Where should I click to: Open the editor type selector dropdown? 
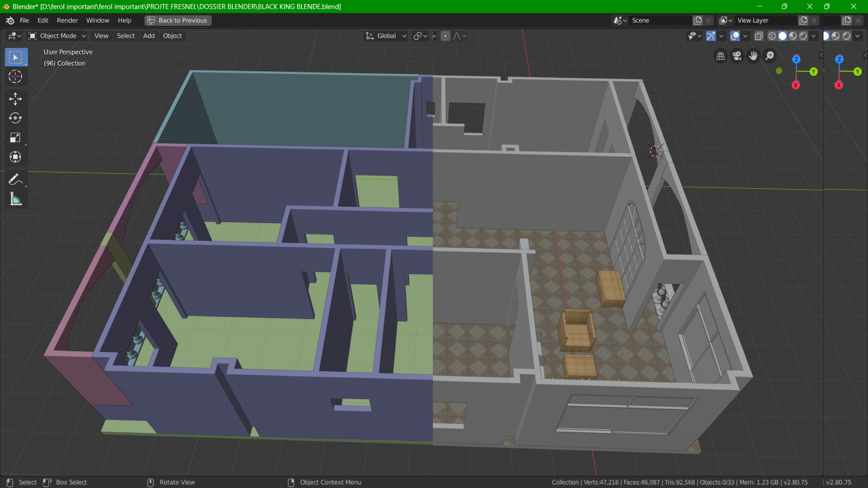point(14,36)
